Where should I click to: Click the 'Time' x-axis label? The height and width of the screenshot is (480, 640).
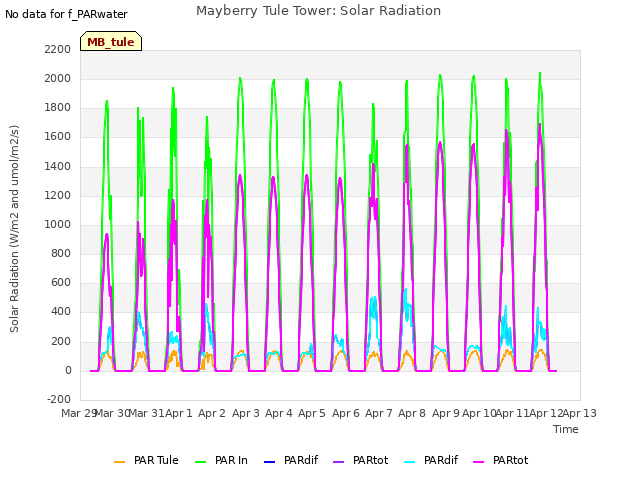(566, 429)
